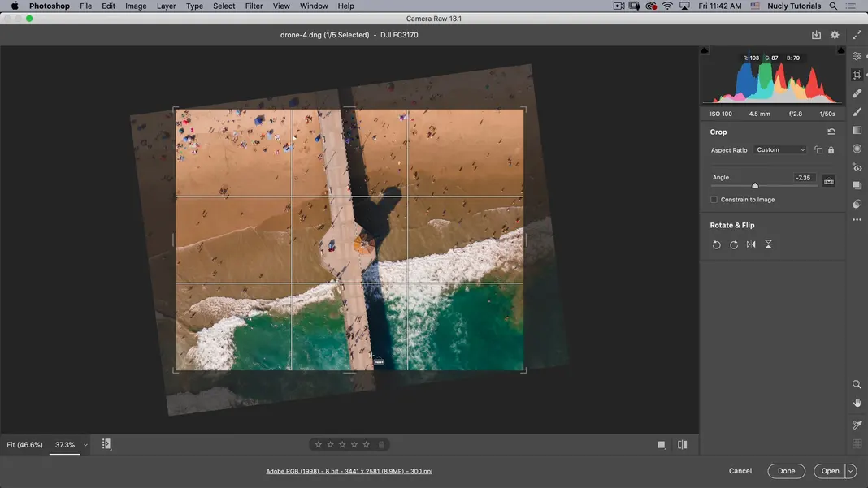The width and height of the screenshot is (868, 488).
Task: Rotate image counterclockwise
Action: [x=716, y=244]
